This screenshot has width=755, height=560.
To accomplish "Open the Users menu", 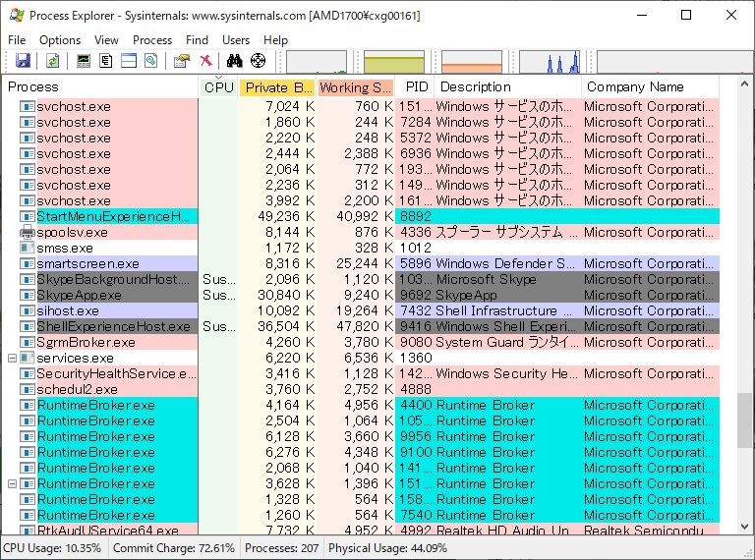I will pyautogui.click(x=236, y=40).
